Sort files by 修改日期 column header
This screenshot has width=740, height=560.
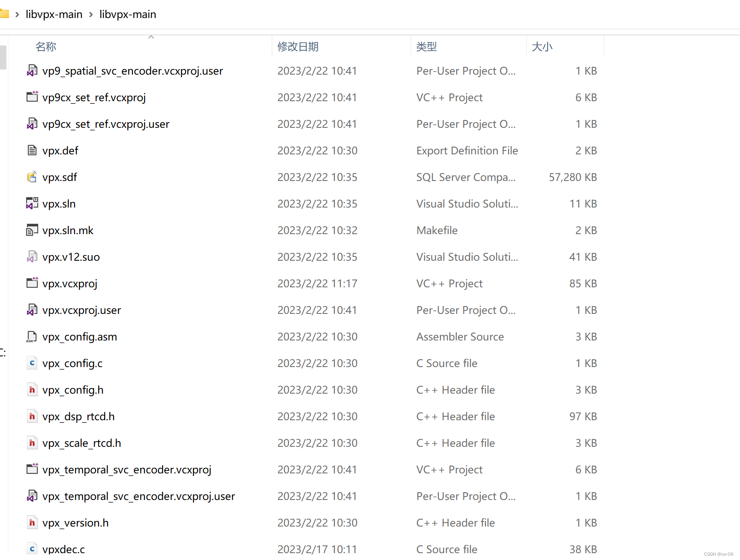coord(298,46)
